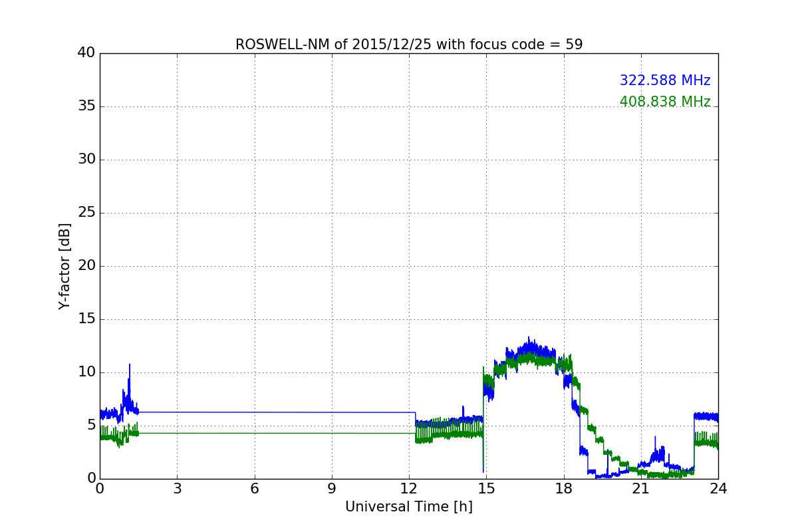This screenshot has width=798, height=532.
Task: Click the blue curve peak near 17 h
Action: (529, 338)
